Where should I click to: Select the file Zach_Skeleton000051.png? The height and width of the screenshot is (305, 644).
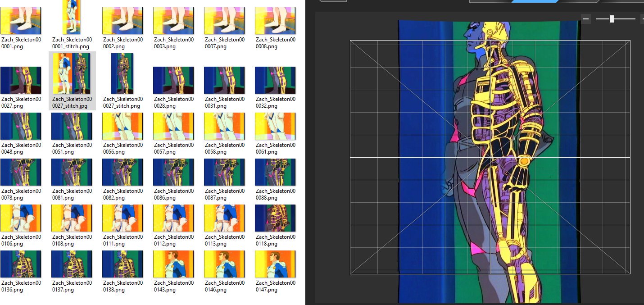(72, 134)
